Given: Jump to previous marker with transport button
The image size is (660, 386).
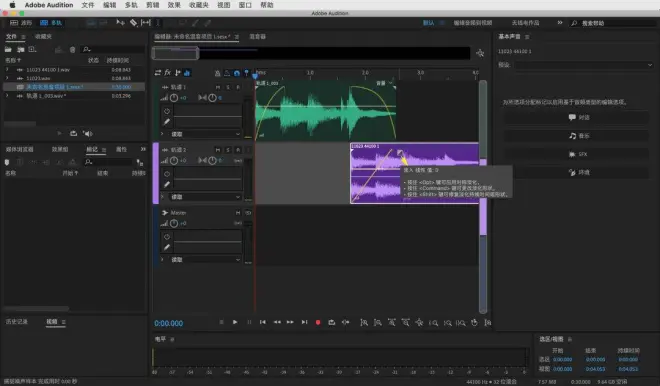Looking at the screenshot, I should 263,322.
